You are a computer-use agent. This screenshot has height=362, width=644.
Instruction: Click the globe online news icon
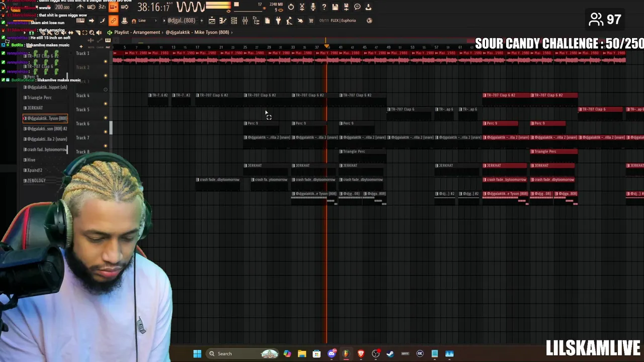369,21
